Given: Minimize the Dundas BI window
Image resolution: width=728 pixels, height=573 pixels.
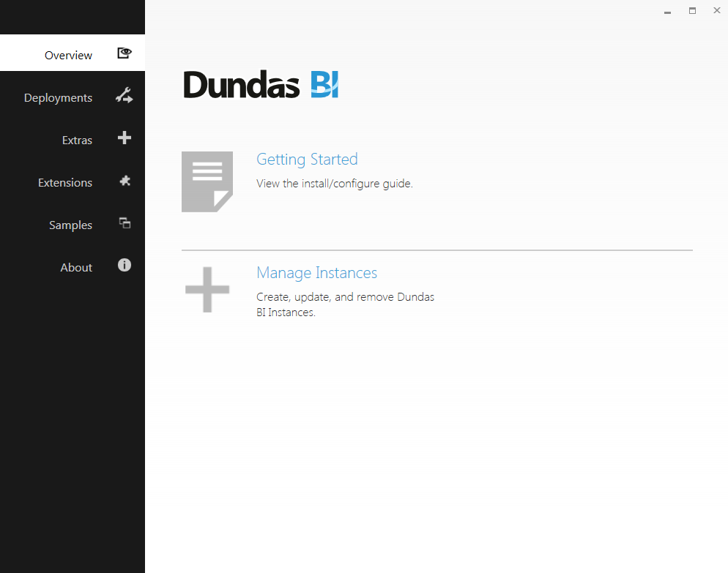Looking at the screenshot, I should click(x=667, y=11).
